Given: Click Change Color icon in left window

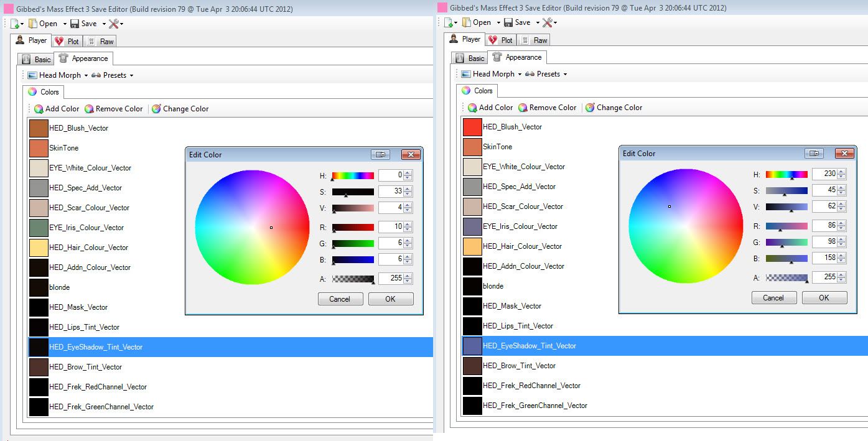Looking at the screenshot, I should [156, 109].
